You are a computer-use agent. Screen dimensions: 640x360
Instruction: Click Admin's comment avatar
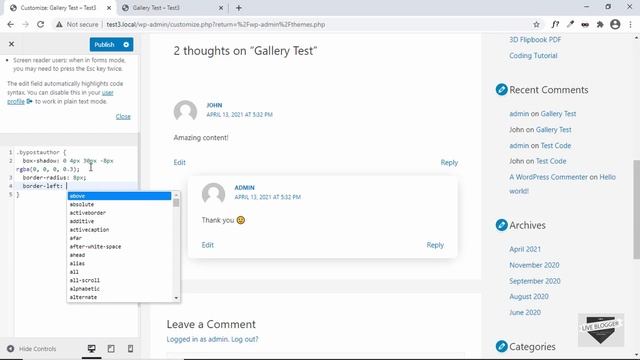coord(213,193)
